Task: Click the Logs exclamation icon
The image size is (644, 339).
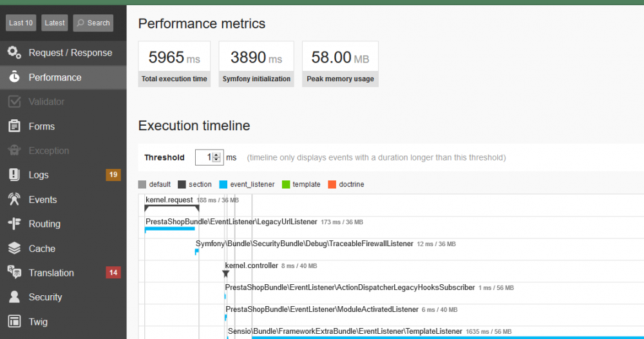Action: click(x=14, y=175)
